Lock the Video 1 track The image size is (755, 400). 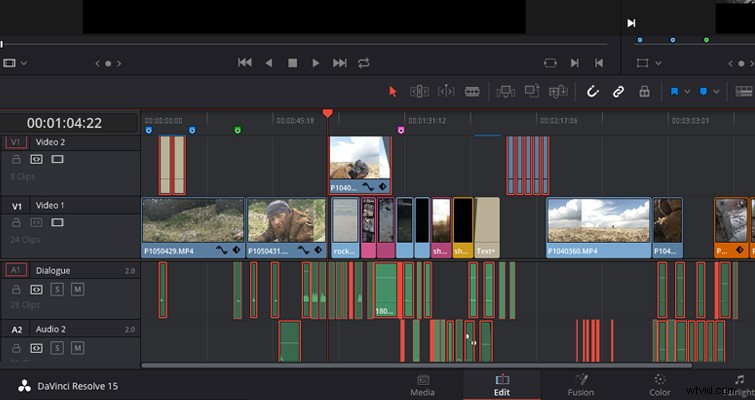pyautogui.click(x=16, y=222)
